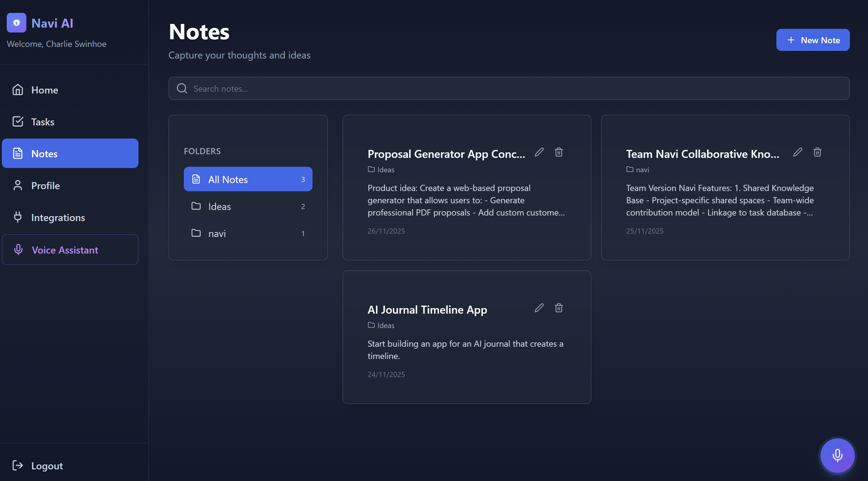868x481 pixels.
Task: Select the All Notes folder
Action: click(x=248, y=179)
